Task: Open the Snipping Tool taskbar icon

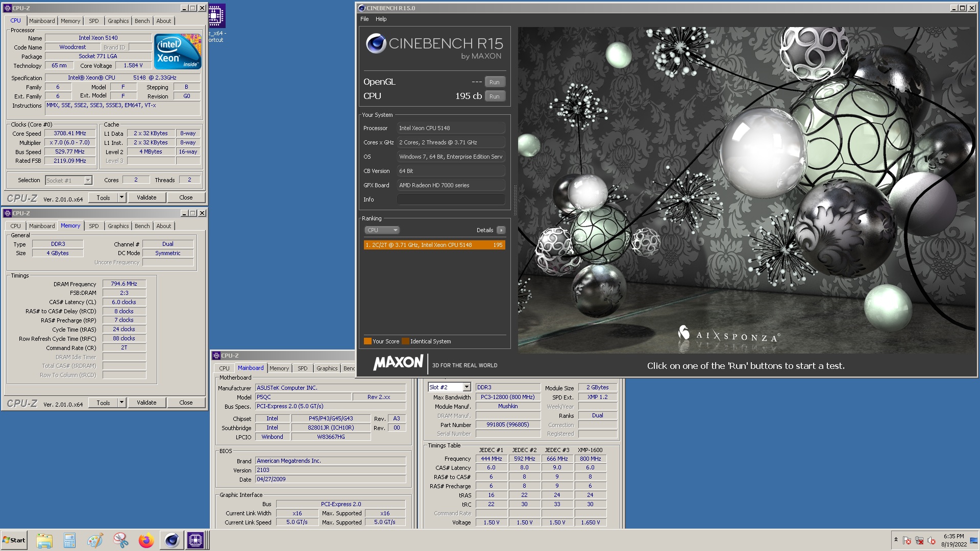Action: coord(120,540)
